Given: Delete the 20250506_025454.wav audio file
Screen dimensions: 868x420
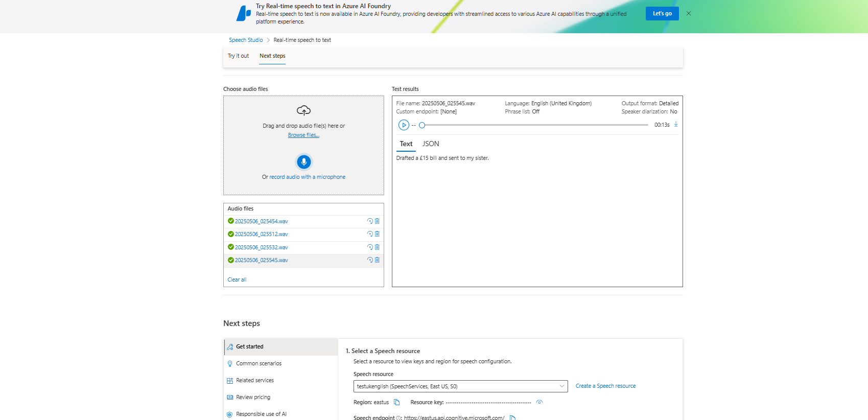Looking at the screenshot, I should (377, 221).
